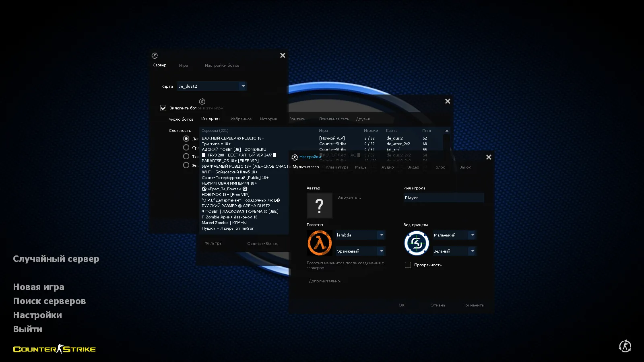
Task: Select the second Сложность radio button
Action: tap(186, 148)
